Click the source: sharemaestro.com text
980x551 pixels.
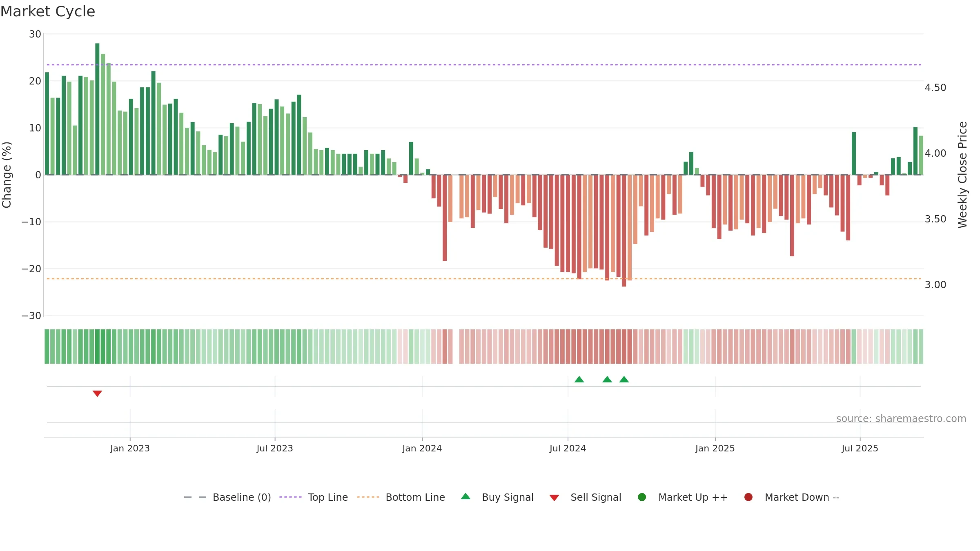click(x=901, y=418)
